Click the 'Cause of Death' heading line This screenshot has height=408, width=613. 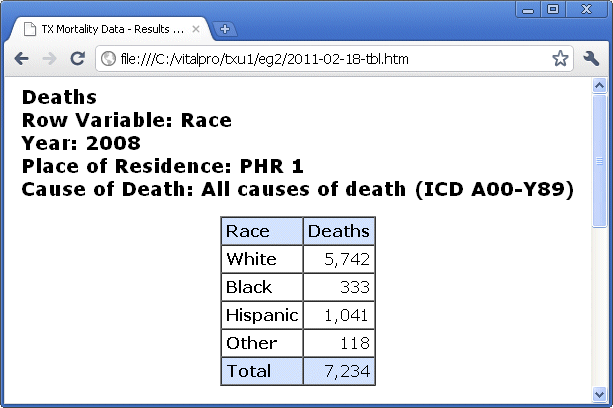(x=298, y=190)
